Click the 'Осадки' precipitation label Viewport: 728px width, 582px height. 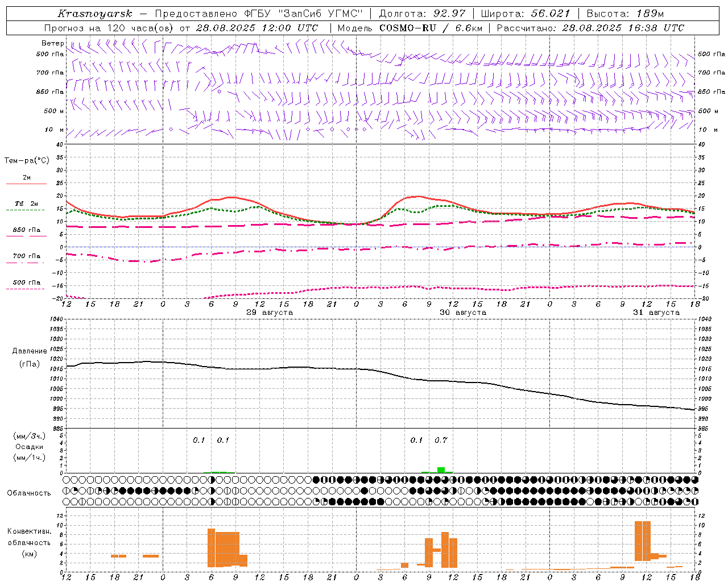tap(30, 447)
